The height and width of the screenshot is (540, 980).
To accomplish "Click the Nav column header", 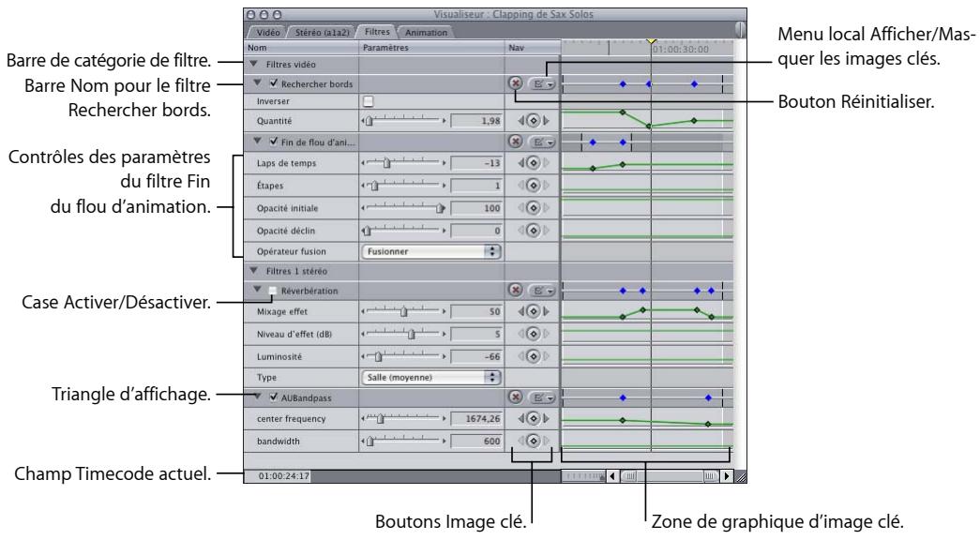I will tap(532, 48).
